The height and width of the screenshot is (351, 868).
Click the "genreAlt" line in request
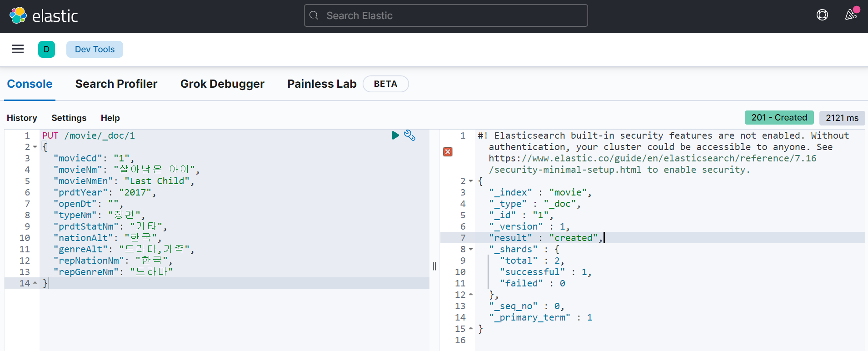124,249
